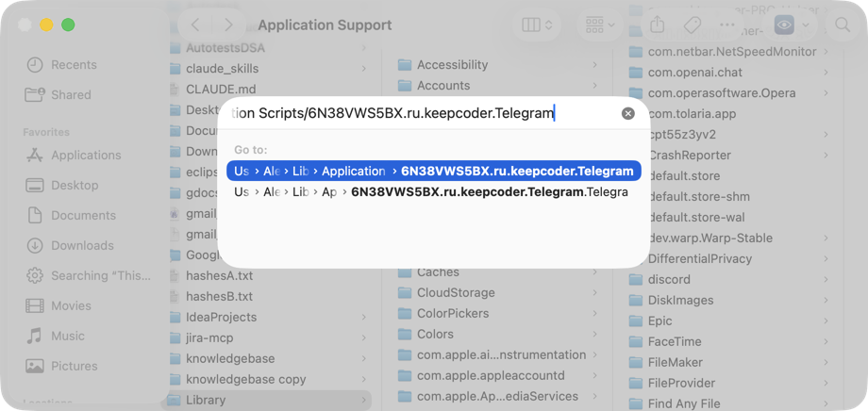The image size is (868, 411).
Task: Click the Movies filmstrip icon
Action: pyautogui.click(x=35, y=305)
